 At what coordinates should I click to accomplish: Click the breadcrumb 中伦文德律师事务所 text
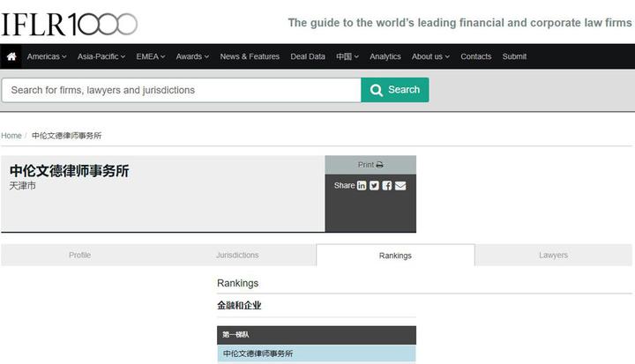[x=66, y=136]
